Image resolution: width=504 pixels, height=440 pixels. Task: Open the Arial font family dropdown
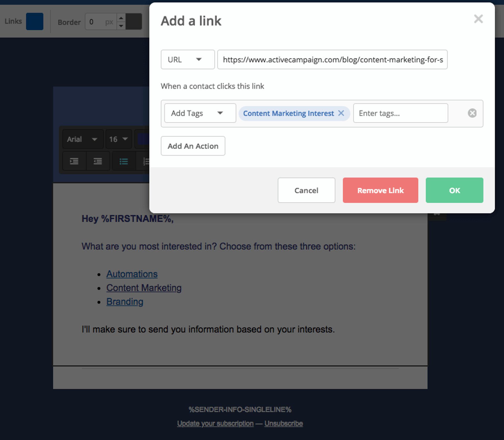point(83,139)
